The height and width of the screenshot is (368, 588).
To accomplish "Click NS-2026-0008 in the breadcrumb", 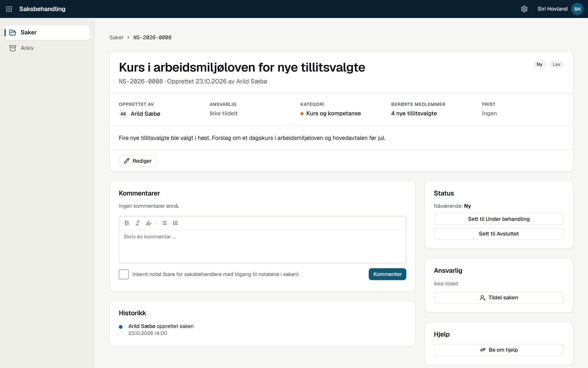I will coord(152,38).
